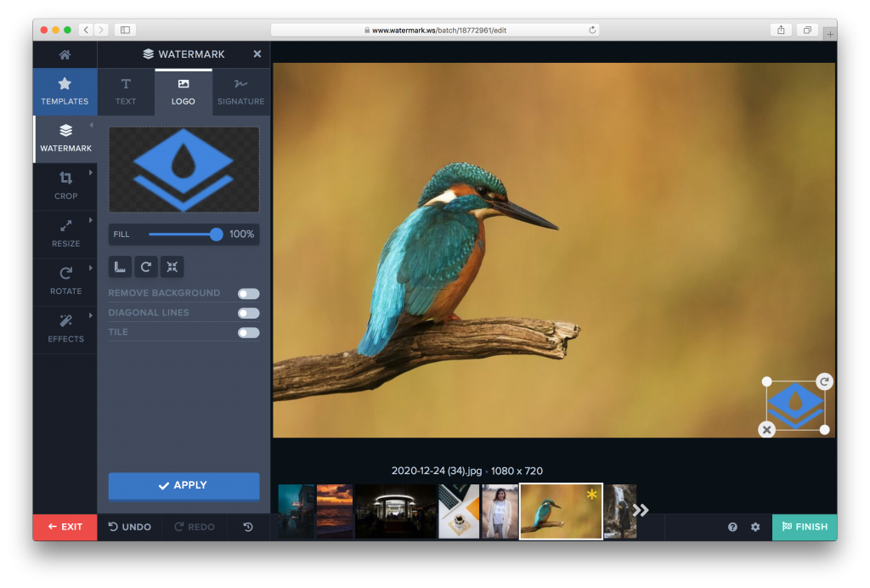
Task: Open the Crop tool
Action: point(65,186)
